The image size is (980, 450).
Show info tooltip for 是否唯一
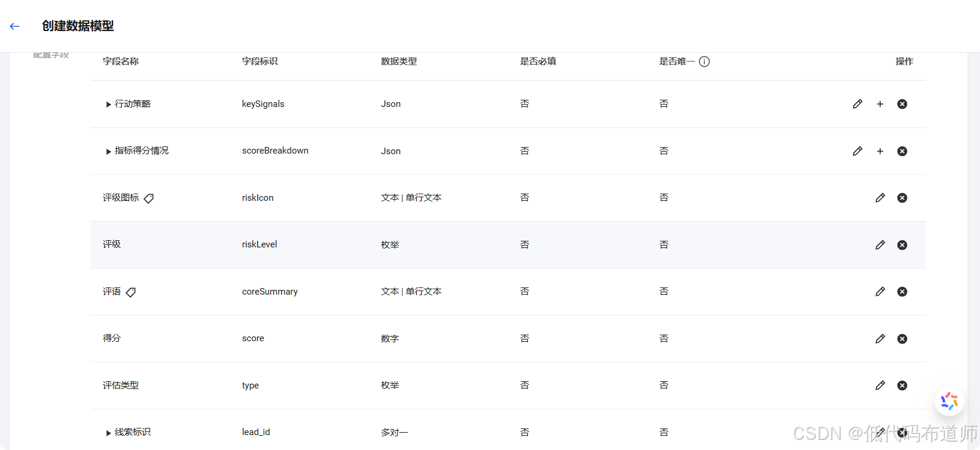click(x=704, y=62)
